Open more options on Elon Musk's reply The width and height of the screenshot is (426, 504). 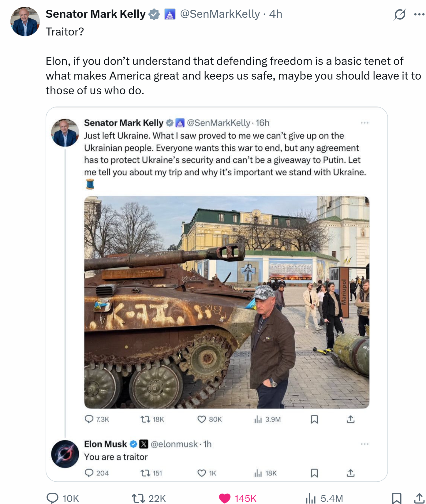364,444
